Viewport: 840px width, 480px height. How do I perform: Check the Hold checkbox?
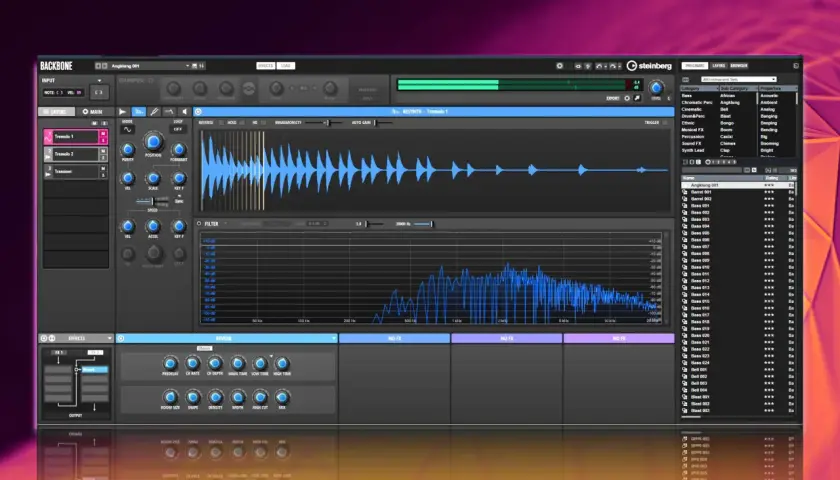[x=242, y=123]
